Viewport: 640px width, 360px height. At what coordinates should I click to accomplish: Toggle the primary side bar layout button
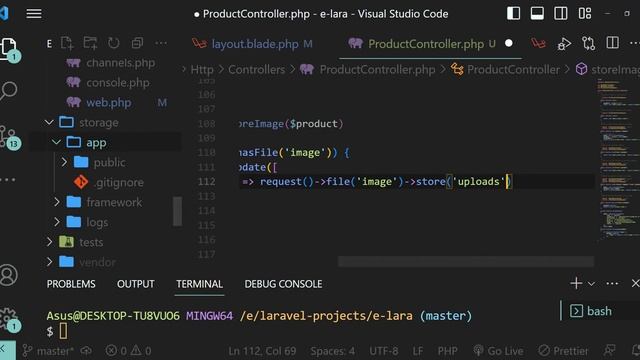coord(513,13)
